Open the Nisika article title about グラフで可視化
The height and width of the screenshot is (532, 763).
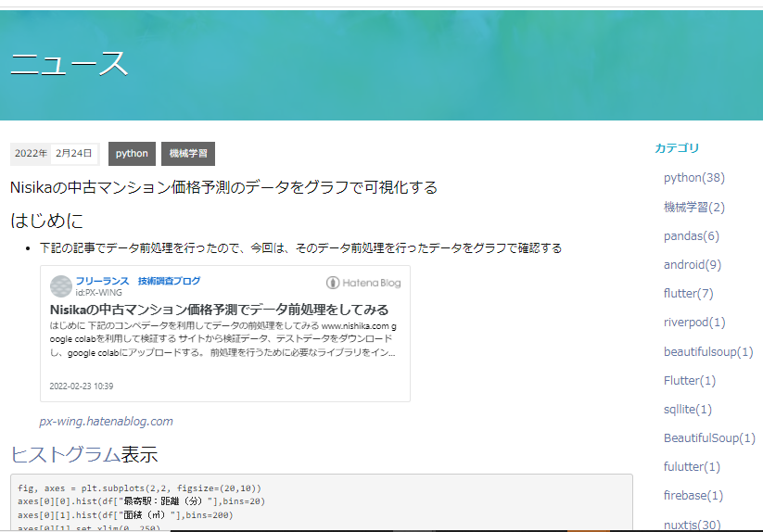(x=223, y=187)
